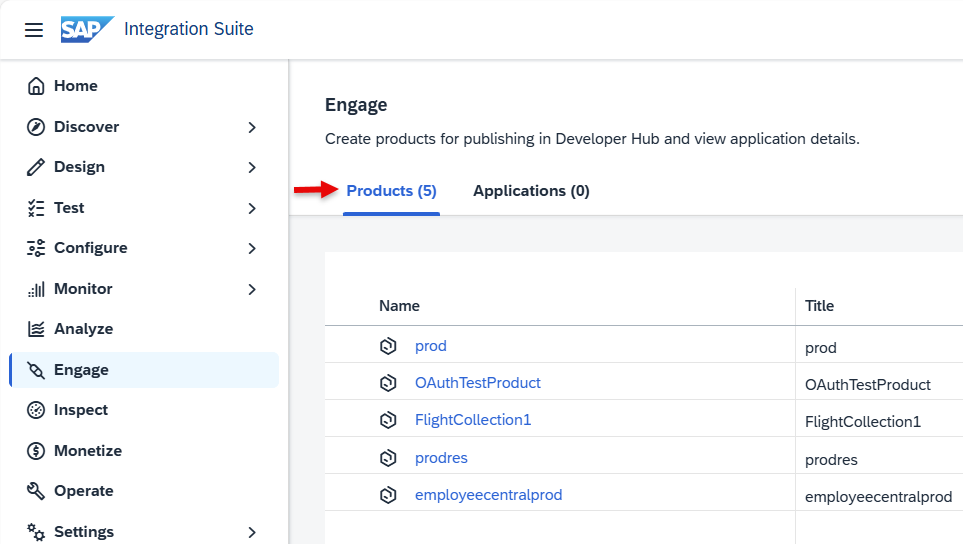963x544 pixels.
Task: Open the OAuthTestProduct link
Action: tap(478, 383)
